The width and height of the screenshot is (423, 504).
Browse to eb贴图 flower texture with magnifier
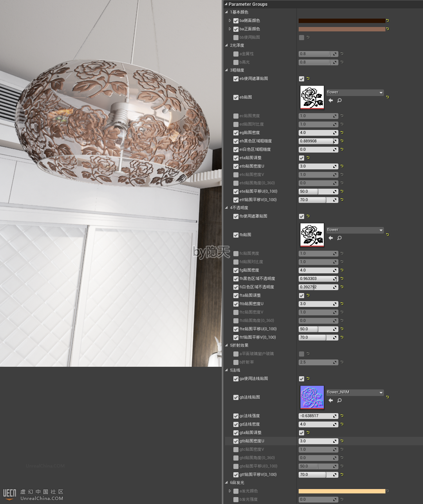[x=339, y=100]
